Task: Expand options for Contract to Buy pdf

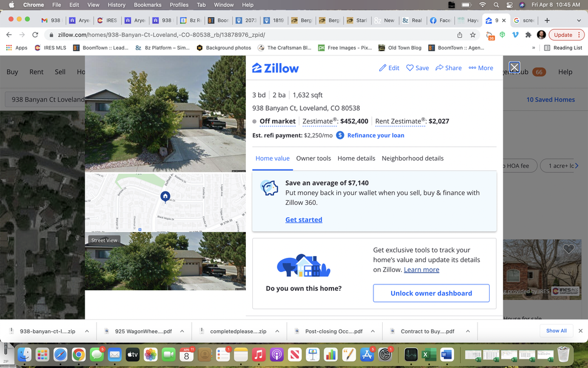Action: (x=468, y=331)
